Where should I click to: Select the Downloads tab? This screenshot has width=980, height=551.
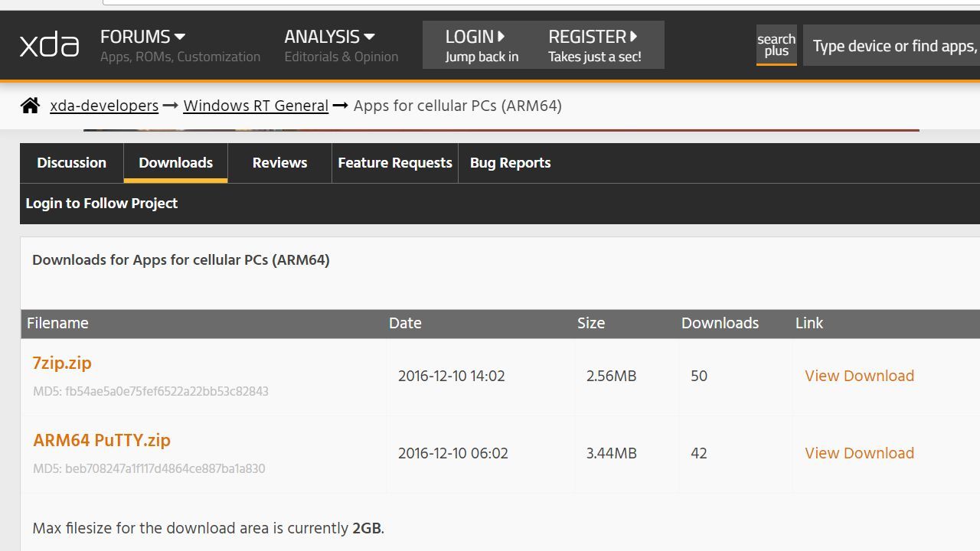pyautogui.click(x=175, y=163)
